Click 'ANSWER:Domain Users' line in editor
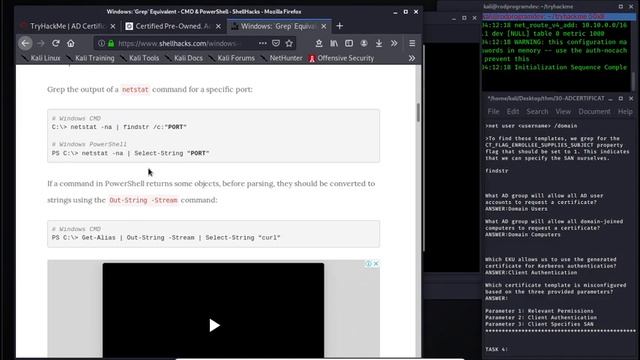The width and height of the screenshot is (640, 360). pyautogui.click(x=516, y=209)
